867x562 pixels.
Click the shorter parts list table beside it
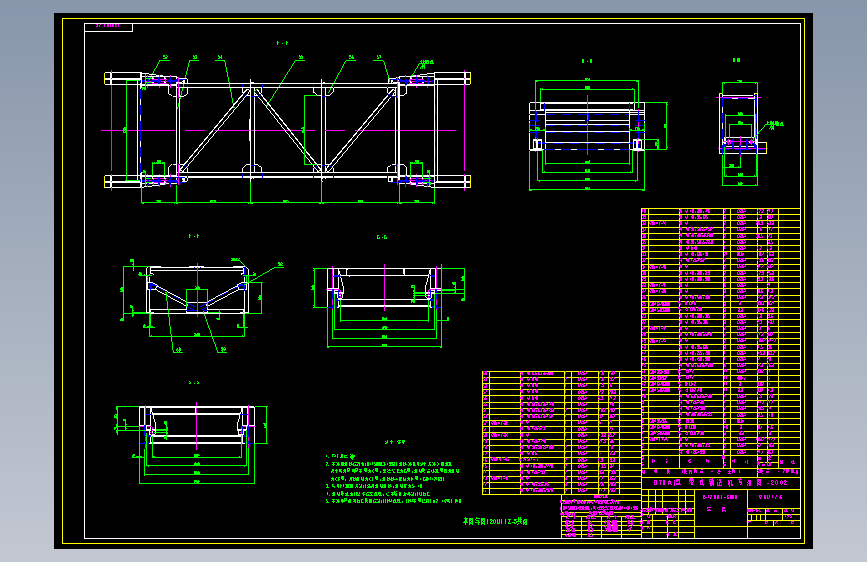click(x=562, y=433)
